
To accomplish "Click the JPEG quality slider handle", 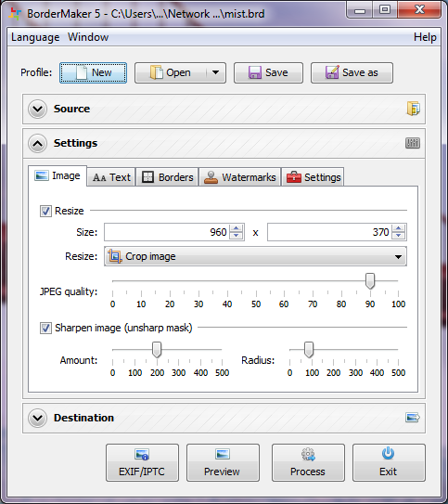I will click(370, 281).
